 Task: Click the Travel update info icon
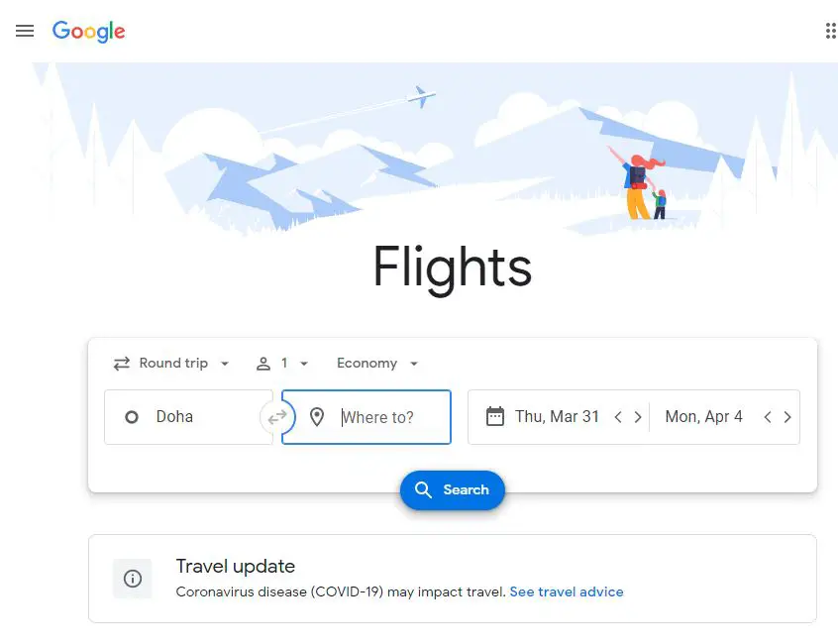[x=133, y=579]
